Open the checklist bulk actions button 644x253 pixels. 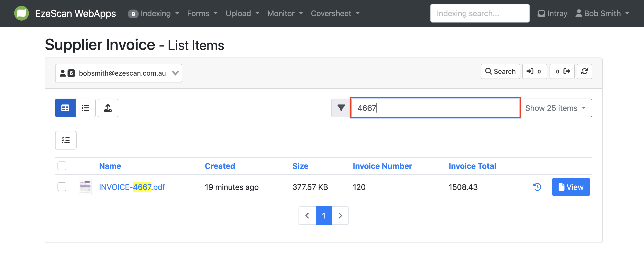coord(66,140)
